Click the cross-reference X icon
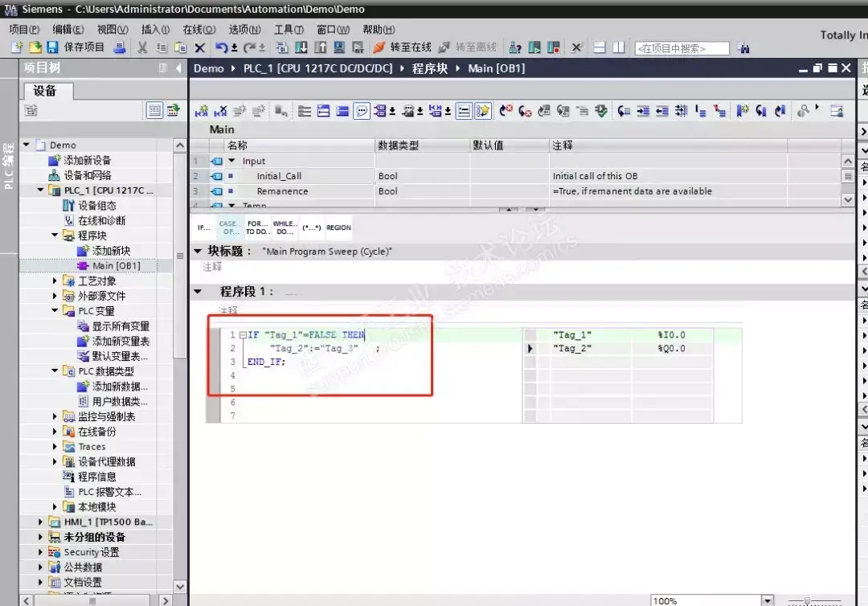The width and height of the screenshot is (868, 606). point(576,47)
